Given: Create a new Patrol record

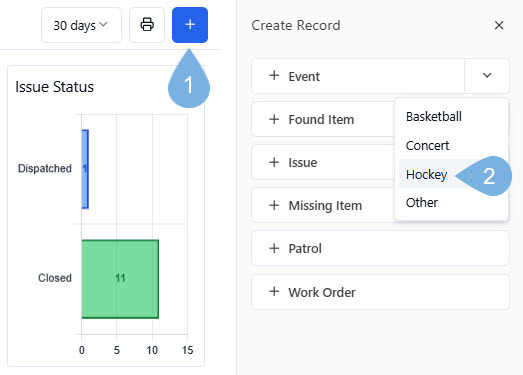Looking at the screenshot, I should (x=380, y=248).
